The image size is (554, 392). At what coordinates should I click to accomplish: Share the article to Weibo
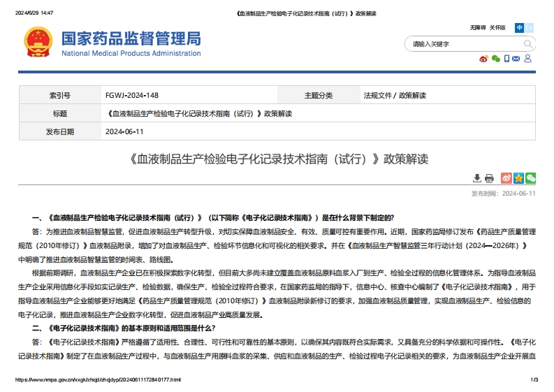point(506,177)
